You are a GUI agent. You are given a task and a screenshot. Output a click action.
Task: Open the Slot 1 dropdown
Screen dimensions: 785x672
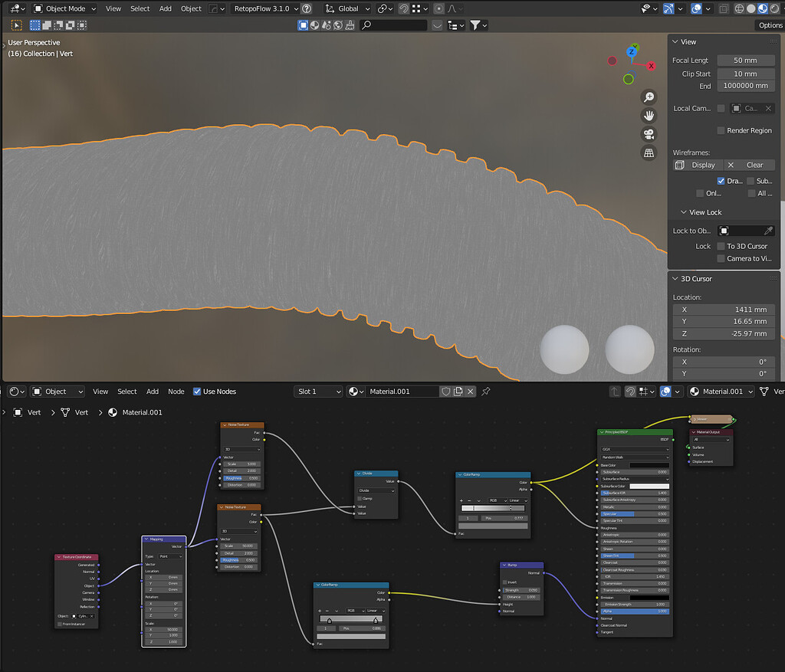coord(318,392)
